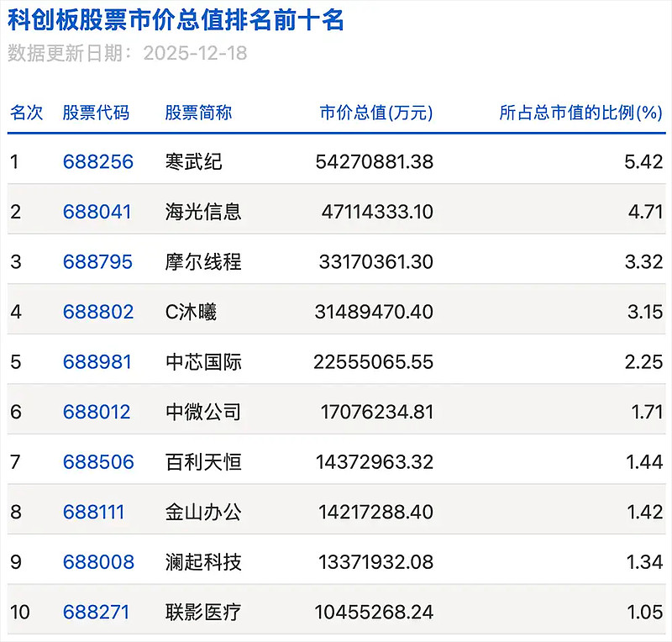Open stock code 688008 link
The width and height of the screenshot is (672, 642).
coord(97,561)
